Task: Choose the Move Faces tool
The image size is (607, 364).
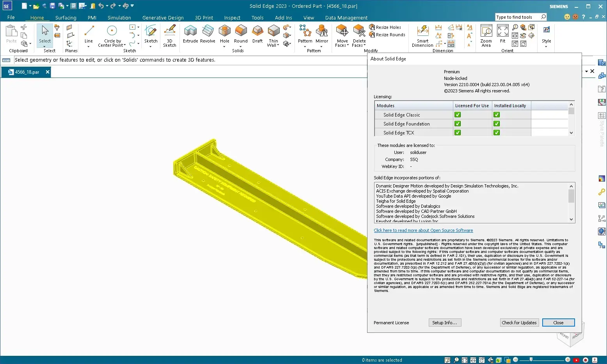Action: [x=342, y=35]
